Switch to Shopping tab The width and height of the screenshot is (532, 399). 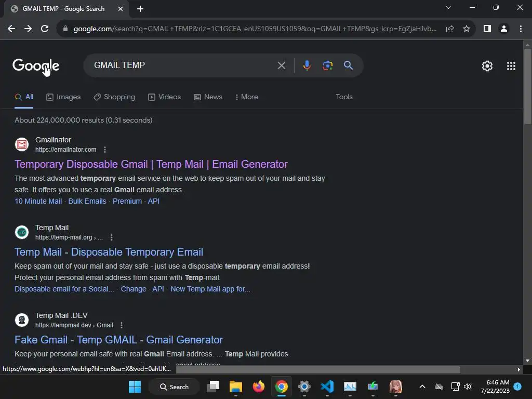coord(114,97)
